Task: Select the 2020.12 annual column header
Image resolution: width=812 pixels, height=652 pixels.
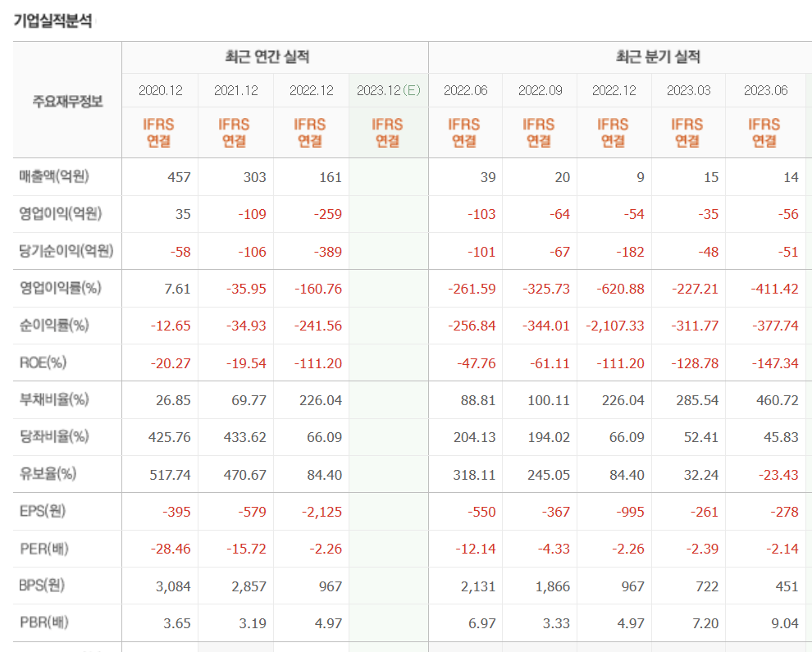Action: click(161, 91)
